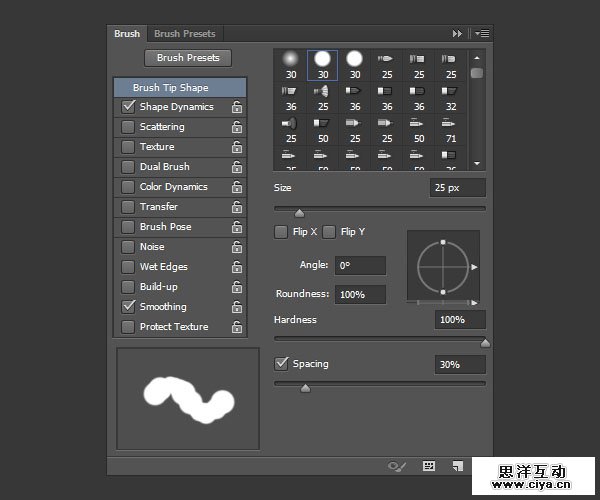Viewport: 600px width, 500px height.
Task: Switch to the Brush Presets tab
Action: tap(185, 34)
